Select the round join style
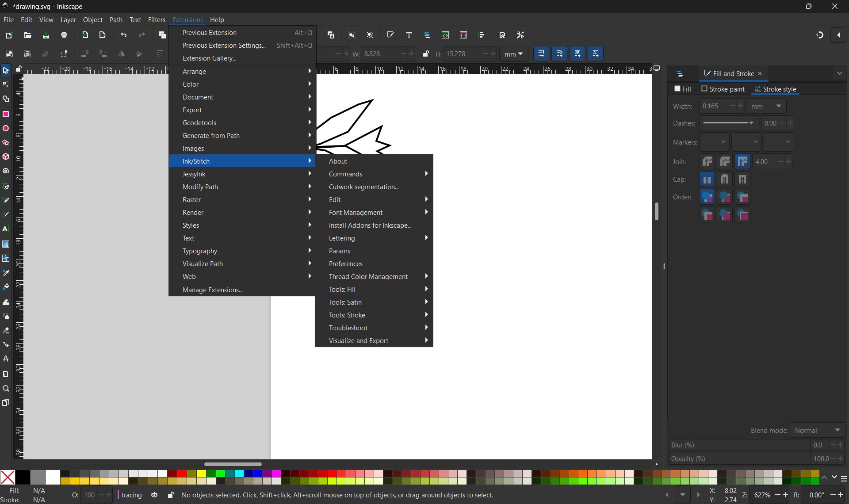This screenshot has height=504, width=849. [x=725, y=162]
